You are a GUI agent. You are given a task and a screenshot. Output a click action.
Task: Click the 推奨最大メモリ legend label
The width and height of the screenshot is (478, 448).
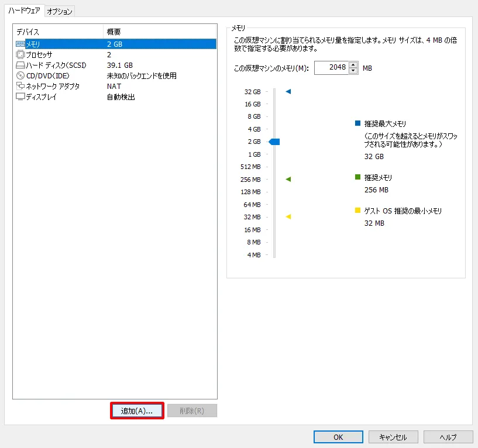pyautogui.click(x=385, y=124)
